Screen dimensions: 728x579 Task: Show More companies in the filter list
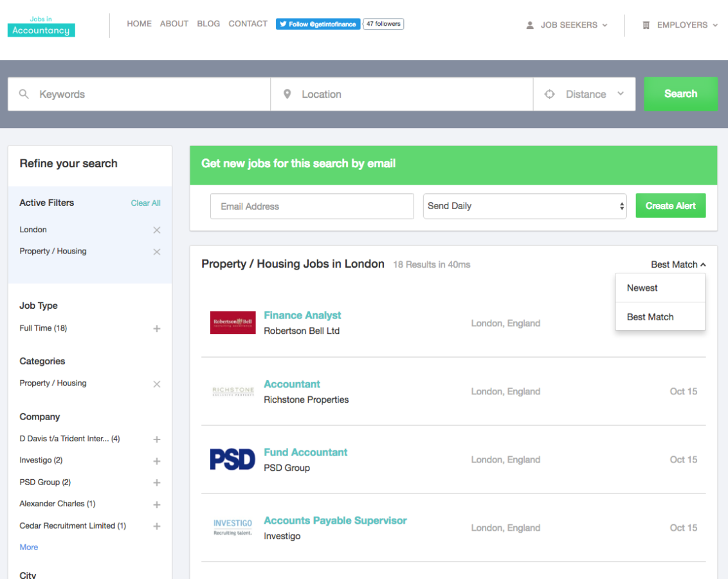tap(28, 547)
